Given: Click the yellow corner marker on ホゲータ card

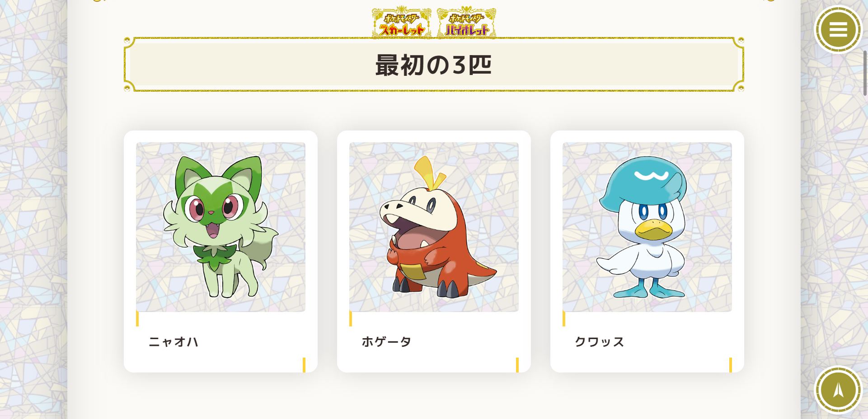Looking at the screenshot, I should point(517,365).
